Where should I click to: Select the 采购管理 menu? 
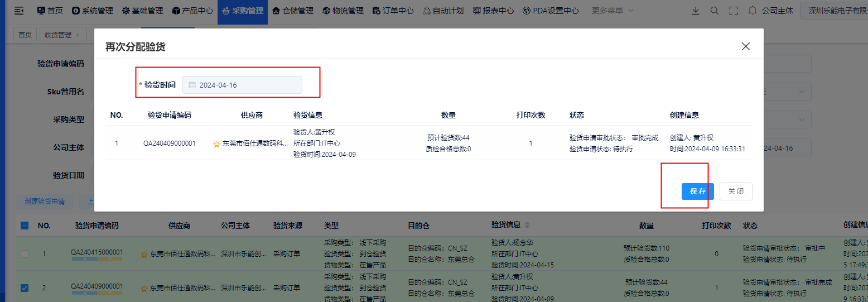click(x=243, y=11)
